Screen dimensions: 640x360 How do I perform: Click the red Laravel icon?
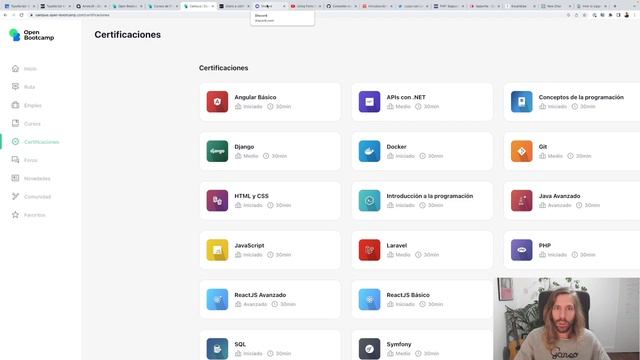[x=369, y=250]
